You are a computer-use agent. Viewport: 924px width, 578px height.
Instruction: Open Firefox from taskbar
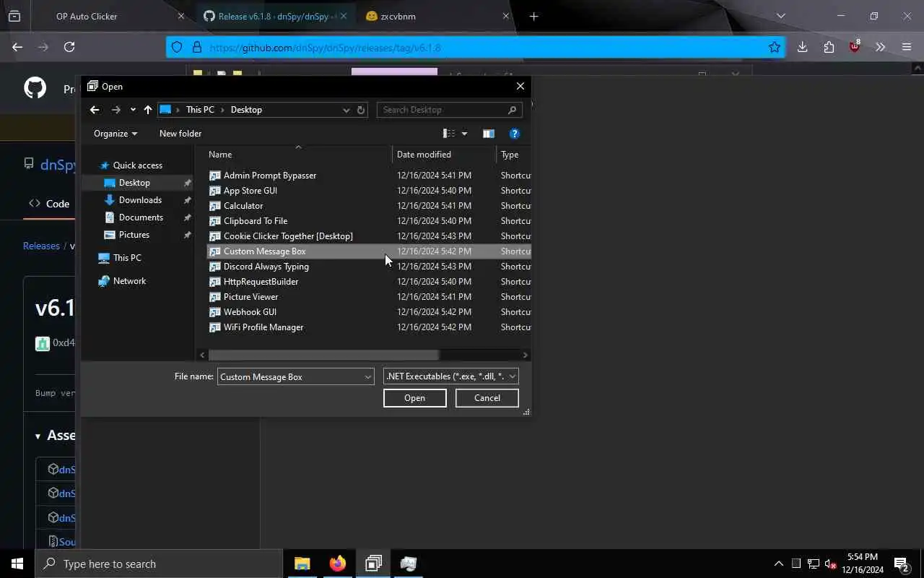(337, 564)
